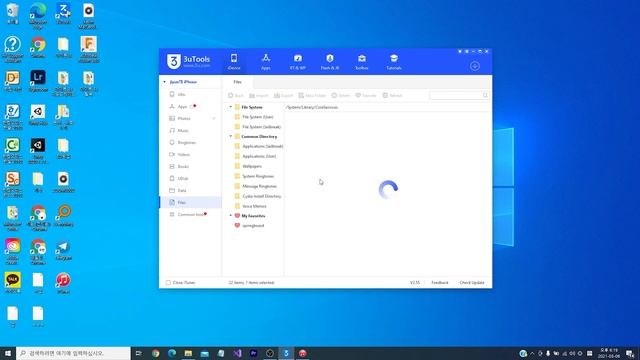Open the iTunes desktop shortcut
640x360 pixels.
pyautogui.click(x=63, y=283)
